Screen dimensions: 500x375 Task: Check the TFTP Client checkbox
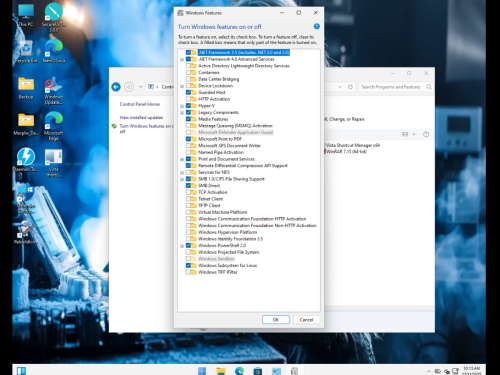(188, 205)
